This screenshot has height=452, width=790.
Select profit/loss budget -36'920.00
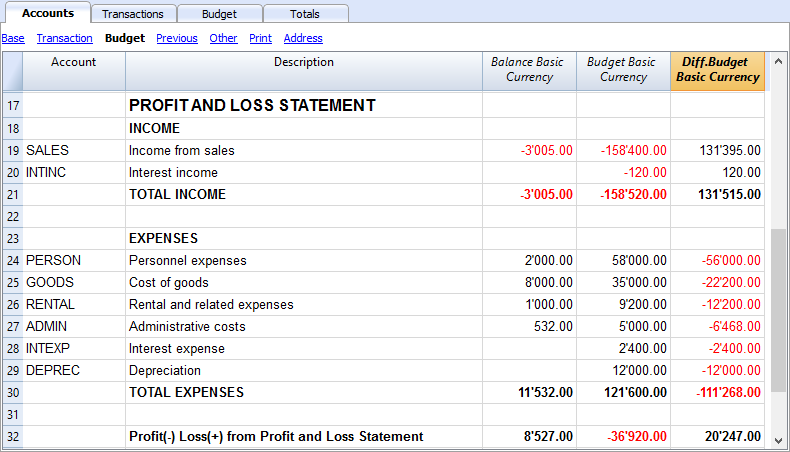[623, 436]
